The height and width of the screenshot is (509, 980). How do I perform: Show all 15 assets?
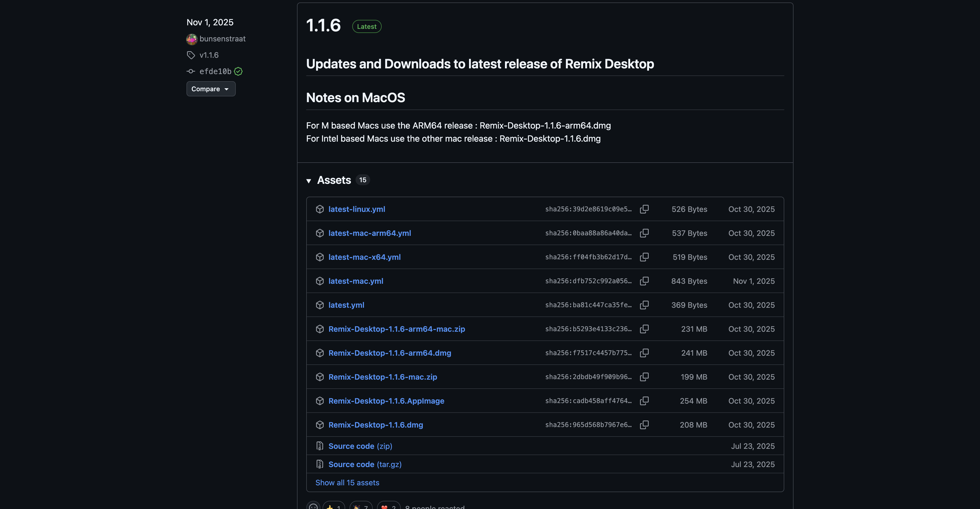pyautogui.click(x=347, y=482)
